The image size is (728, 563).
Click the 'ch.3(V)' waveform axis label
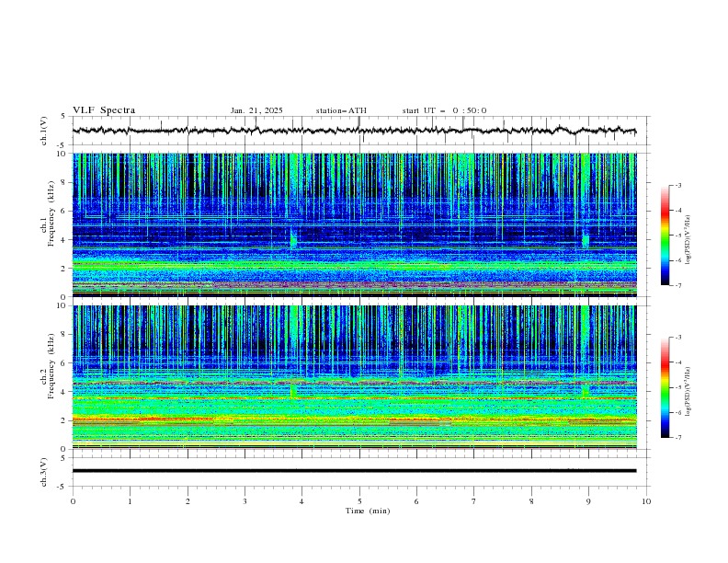(x=44, y=472)
